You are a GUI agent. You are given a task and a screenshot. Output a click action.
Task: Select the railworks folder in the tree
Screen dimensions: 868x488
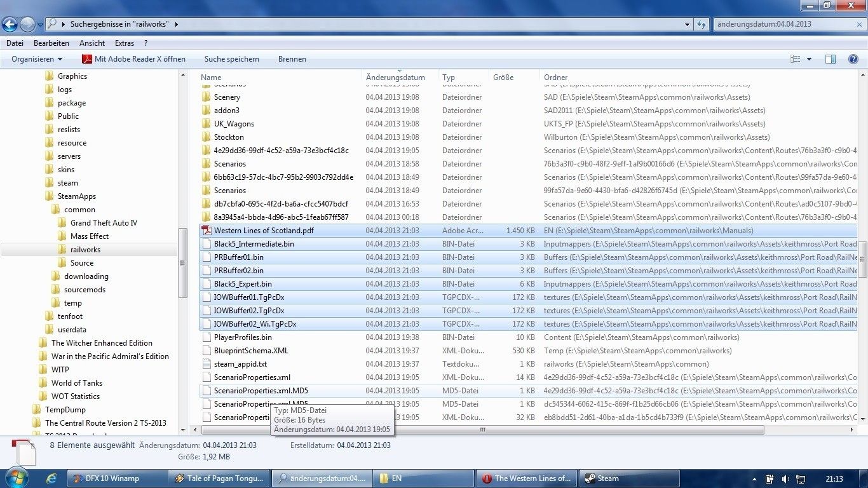85,250
